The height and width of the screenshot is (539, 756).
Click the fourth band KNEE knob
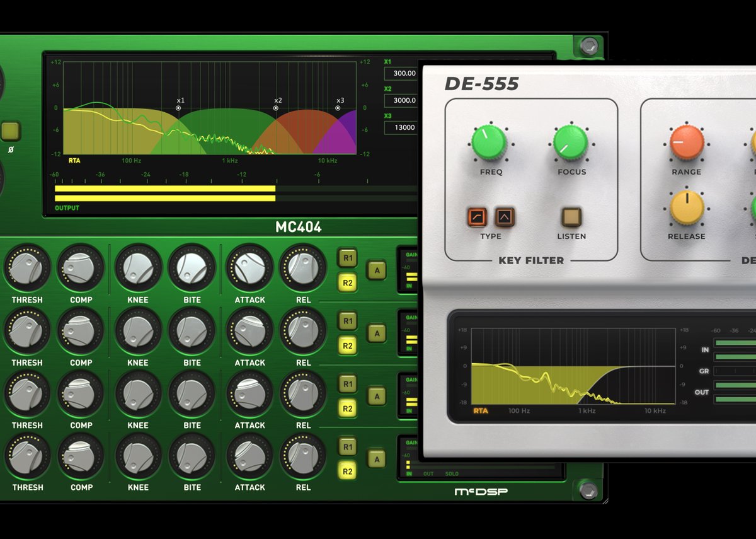click(138, 456)
